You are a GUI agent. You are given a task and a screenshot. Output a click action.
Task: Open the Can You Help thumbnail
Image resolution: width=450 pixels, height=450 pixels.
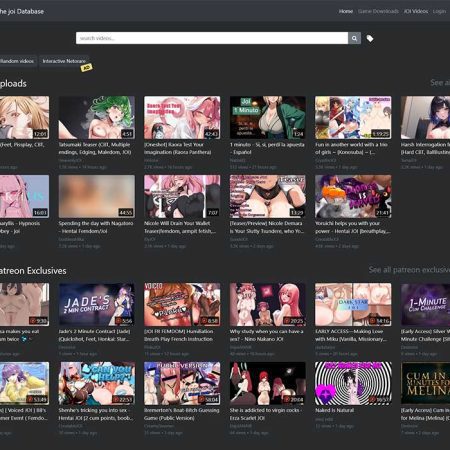click(97, 383)
